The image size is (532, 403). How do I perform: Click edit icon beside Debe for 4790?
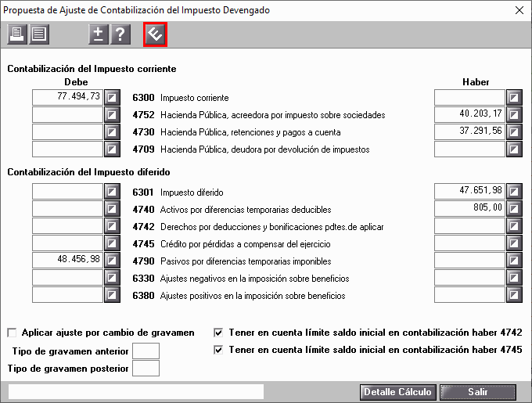[x=113, y=261]
